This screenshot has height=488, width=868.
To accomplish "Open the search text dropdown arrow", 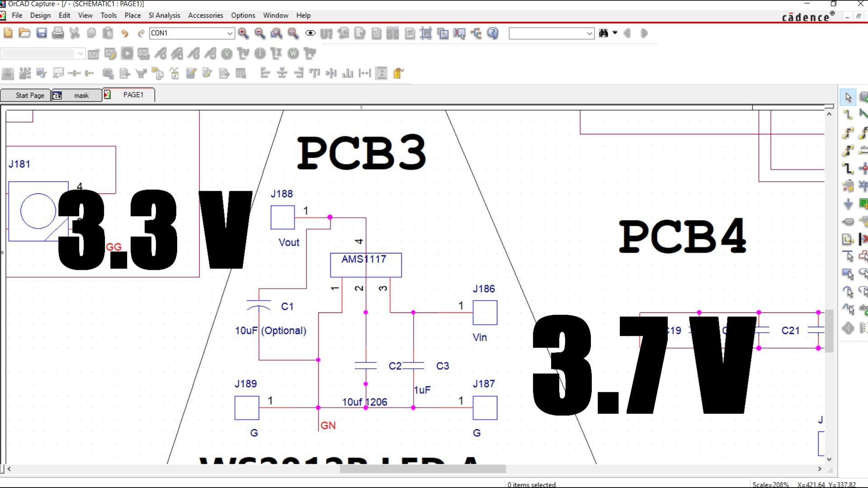I will point(589,33).
